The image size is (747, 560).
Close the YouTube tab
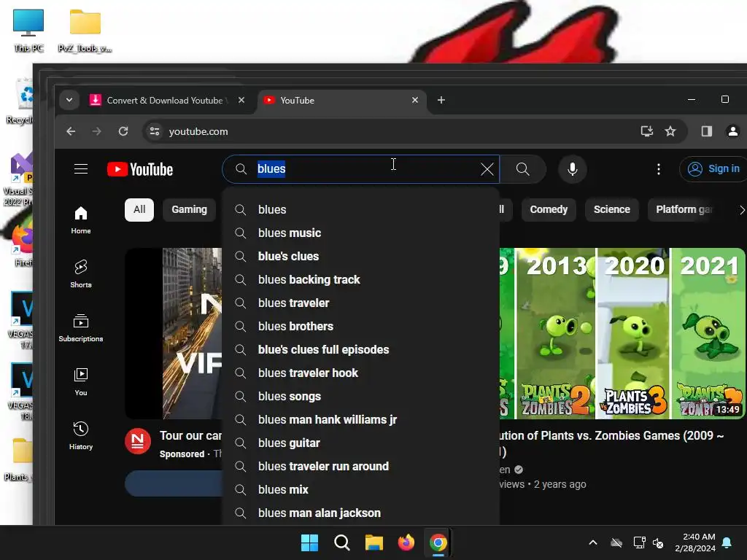(415, 100)
